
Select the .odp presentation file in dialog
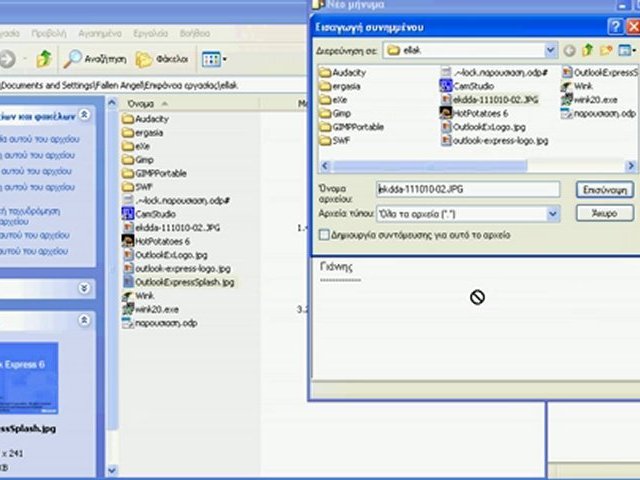coord(598,113)
